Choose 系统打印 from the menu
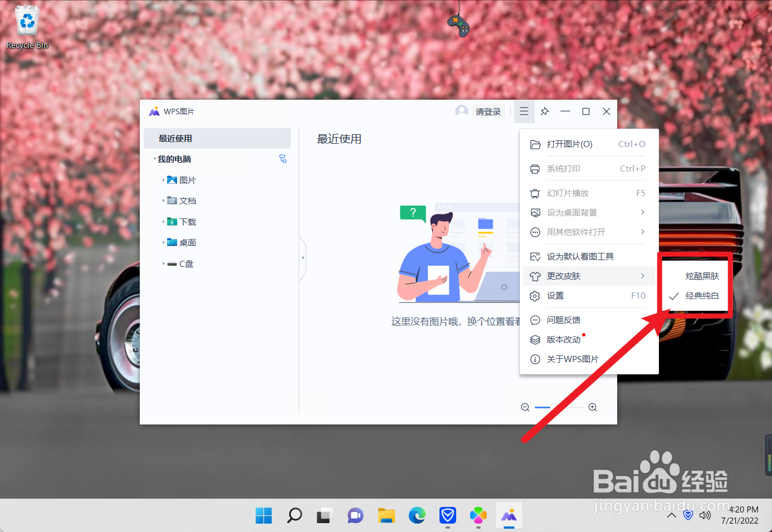 pos(589,169)
